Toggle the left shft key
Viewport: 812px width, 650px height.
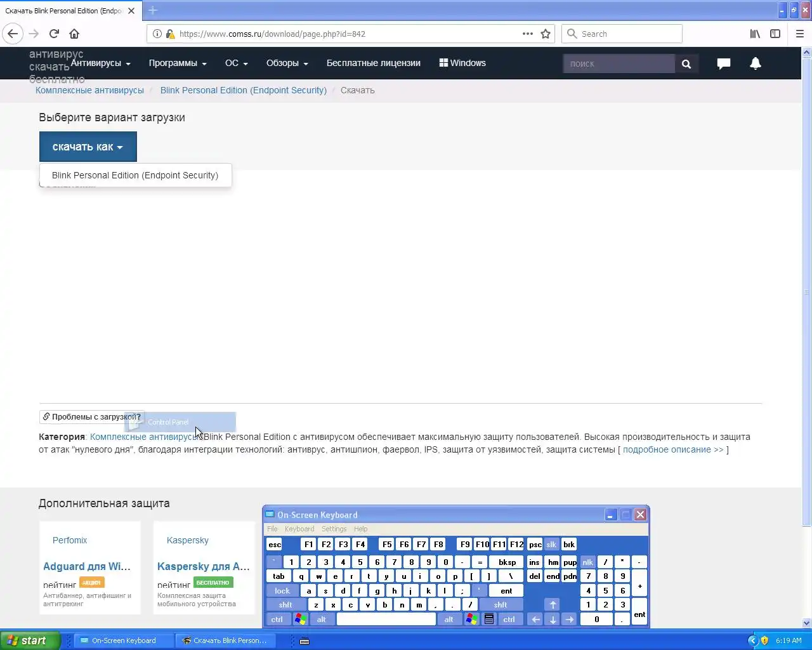pyautogui.click(x=285, y=604)
